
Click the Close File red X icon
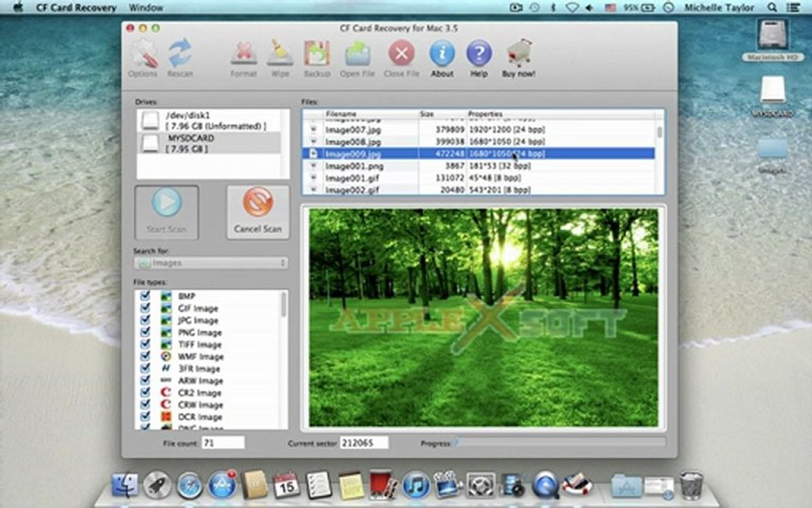pos(401,58)
